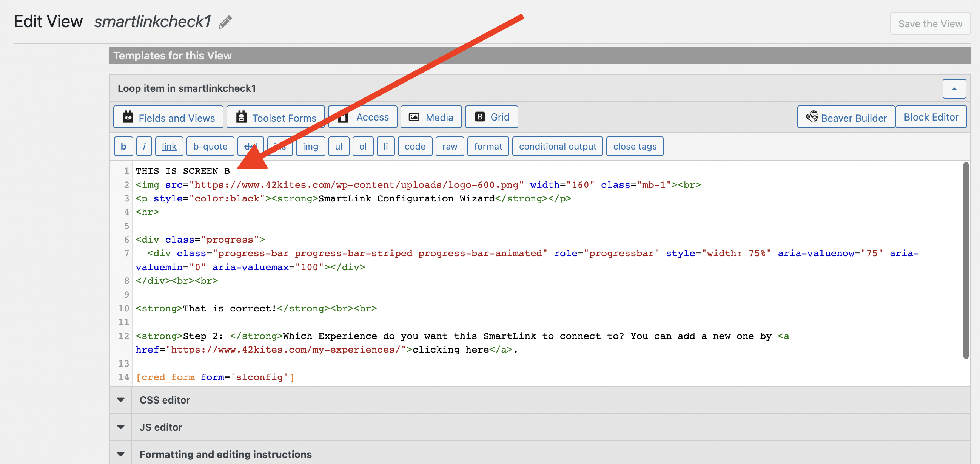This screenshot has width=980, height=464.
Task: Click the div class="progress" line
Action: pyautogui.click(x=200, y=240)
